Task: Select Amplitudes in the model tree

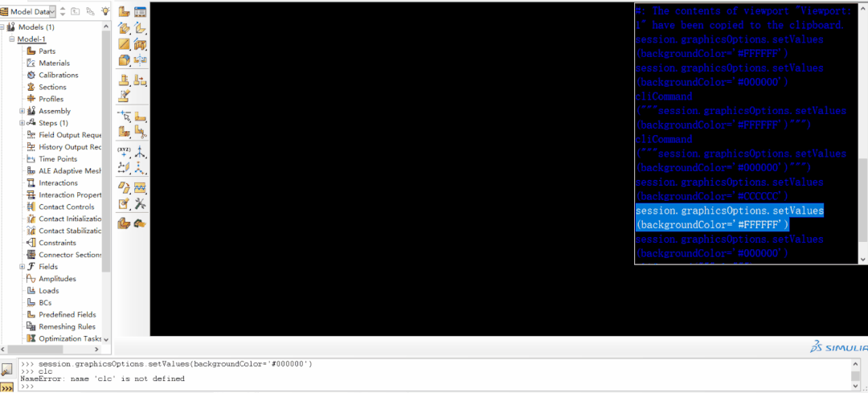Action: tap(57, 278)
